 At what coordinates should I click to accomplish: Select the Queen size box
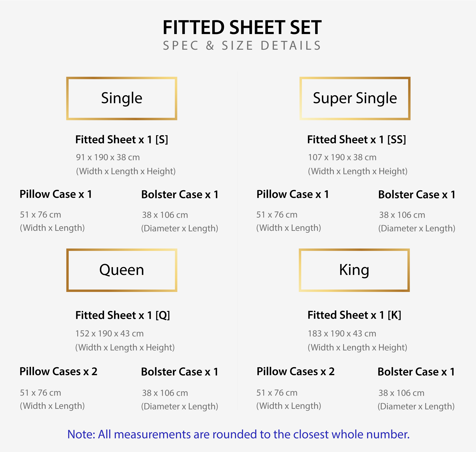(x=122, y=270)
